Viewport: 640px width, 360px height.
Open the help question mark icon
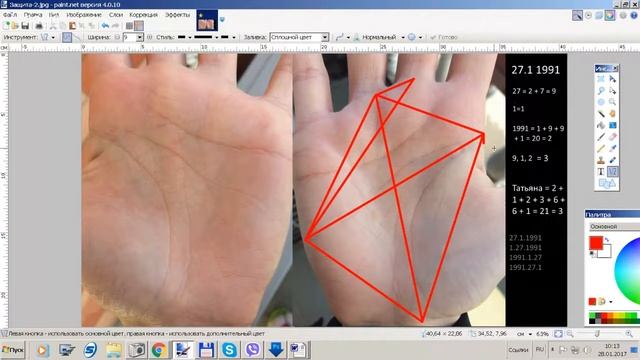(x=634, y=16)
